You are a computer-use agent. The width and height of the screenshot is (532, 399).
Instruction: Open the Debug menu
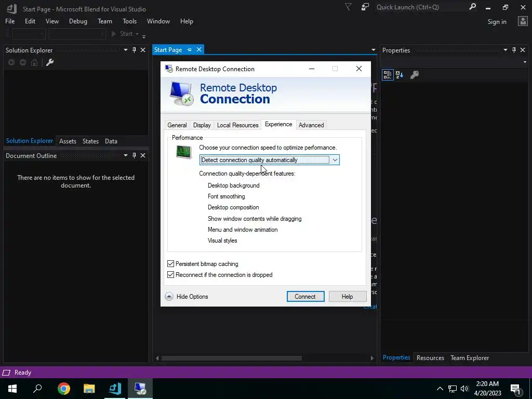pyautogui.click(x=78, y=21)
